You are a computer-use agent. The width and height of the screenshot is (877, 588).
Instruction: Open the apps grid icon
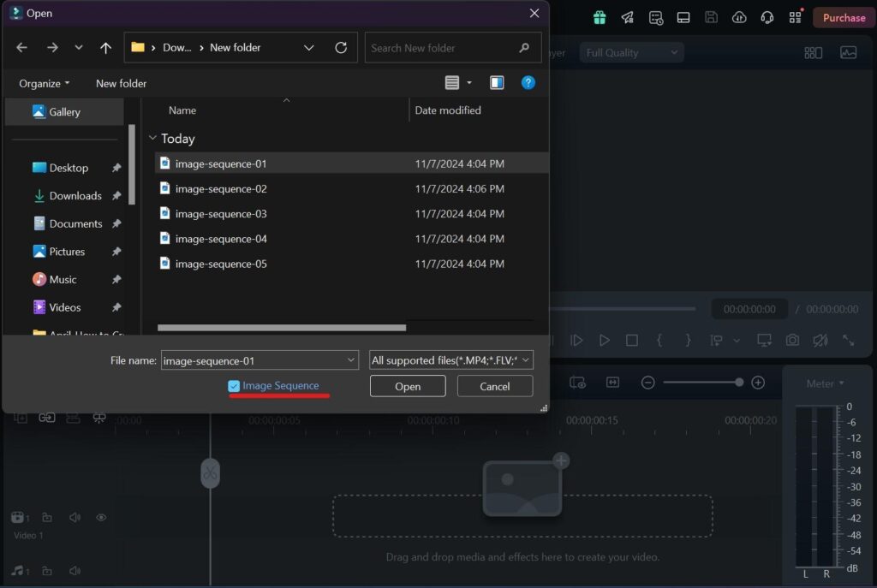pyautogui.click(x=796, y=17)
